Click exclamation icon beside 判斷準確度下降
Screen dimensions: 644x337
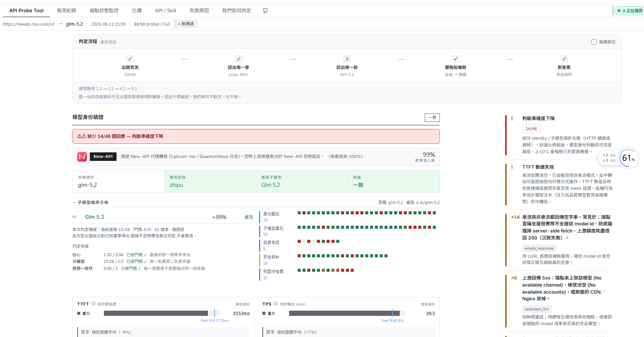512,119
